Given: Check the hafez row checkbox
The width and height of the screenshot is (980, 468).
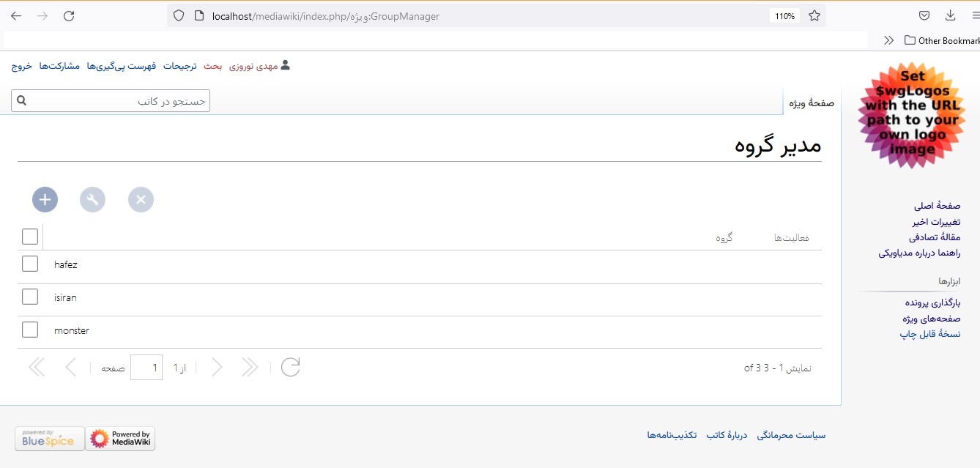Looking at the screenshot, I should pyautogui.click(x=30, y=264).
